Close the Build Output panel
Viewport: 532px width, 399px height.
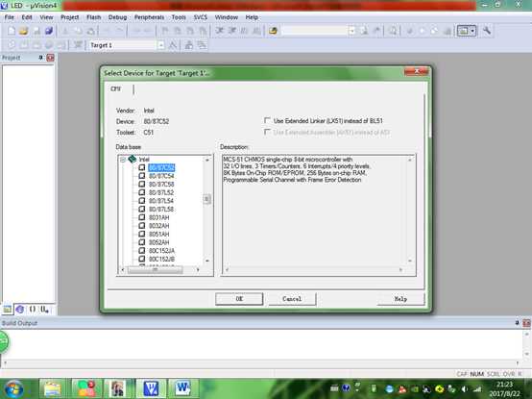pos(526,323)
